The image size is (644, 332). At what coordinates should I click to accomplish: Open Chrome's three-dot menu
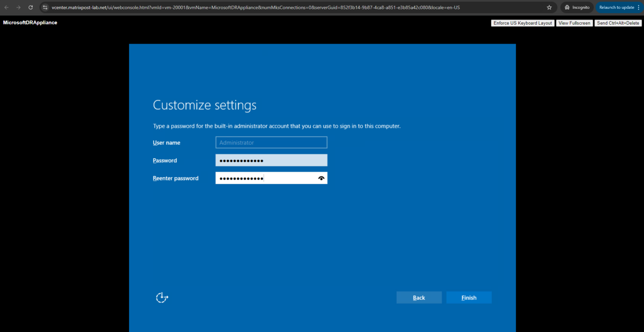click(639, 7)
